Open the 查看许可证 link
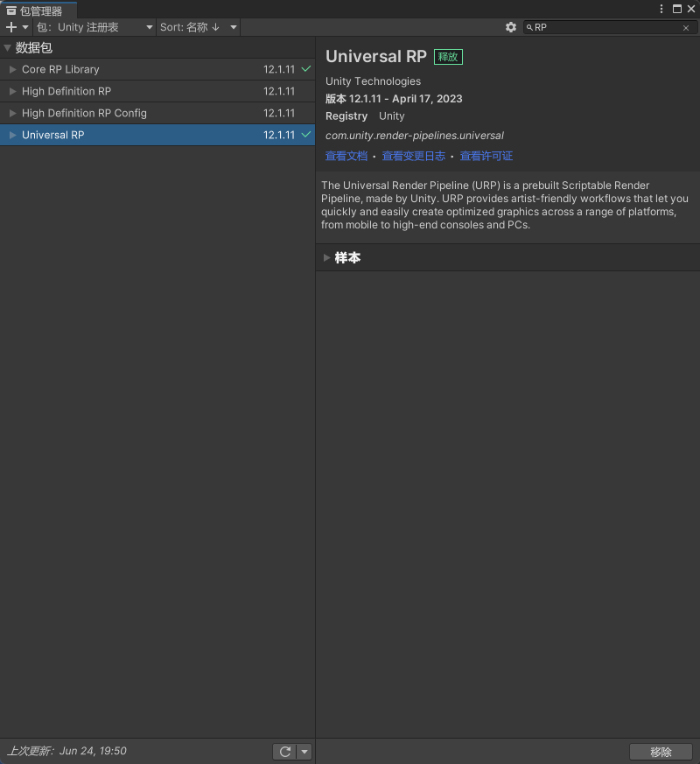 486,156
